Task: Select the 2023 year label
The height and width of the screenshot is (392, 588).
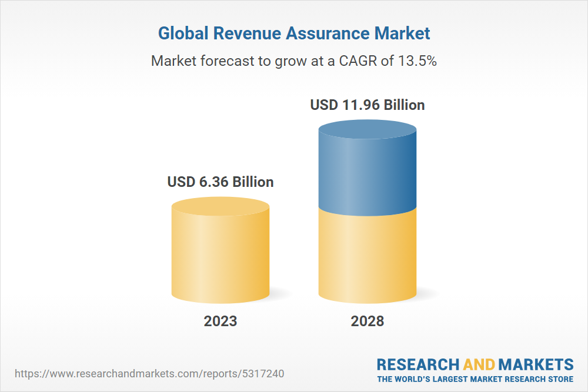Action: click(220, 321)
